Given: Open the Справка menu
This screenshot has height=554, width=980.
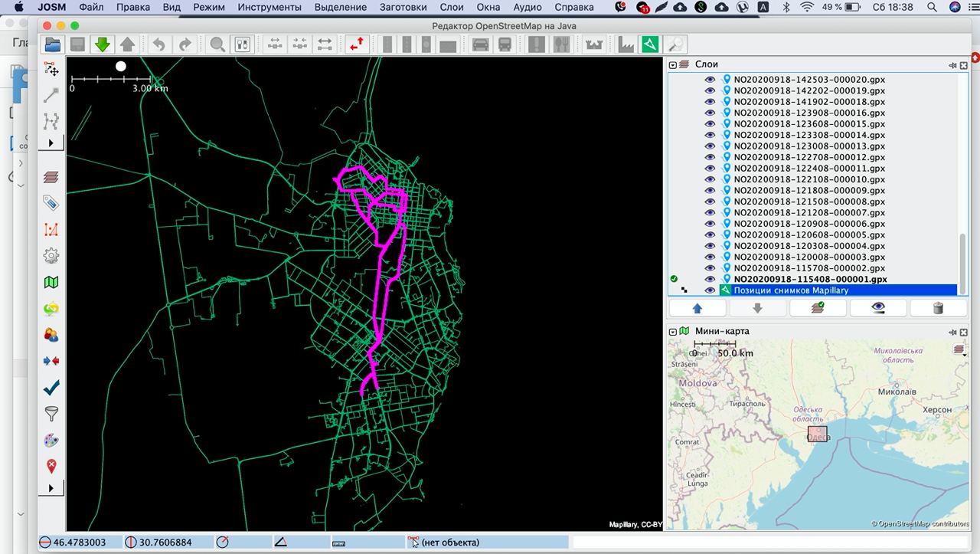Looking at the screenshot, I should point(573,7).
